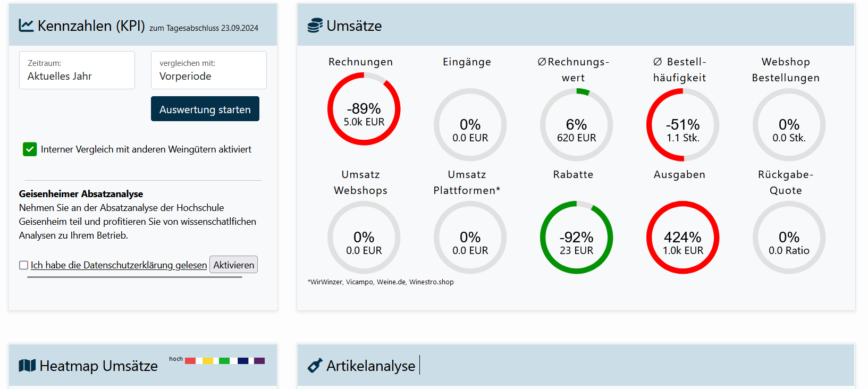Click the Auswertung starten button
Viewport: 868px width, 389px height.
[205, 109]
